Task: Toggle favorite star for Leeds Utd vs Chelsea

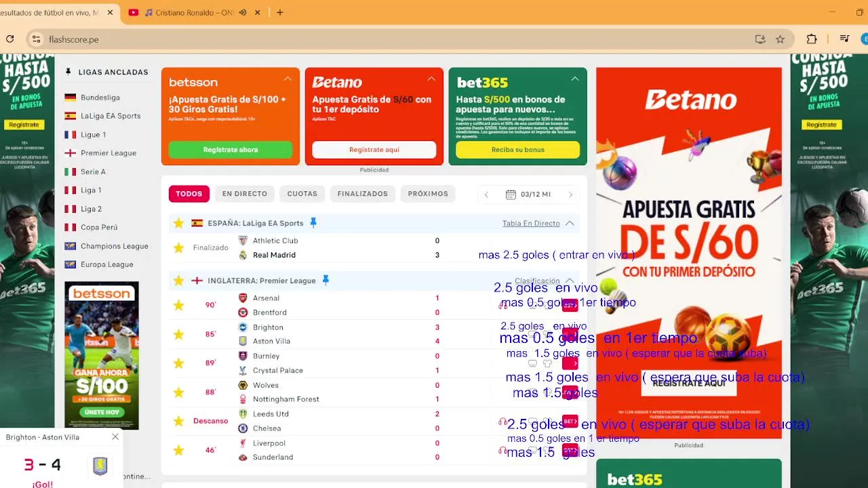Action: (178, 421)
